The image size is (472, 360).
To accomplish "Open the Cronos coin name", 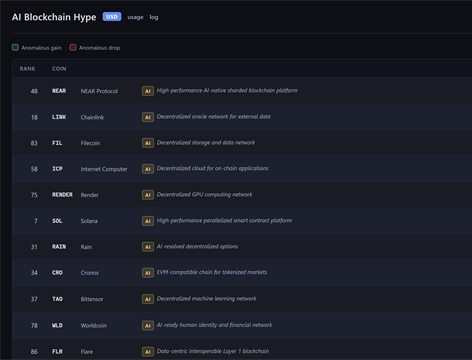I will coord(90,273).
